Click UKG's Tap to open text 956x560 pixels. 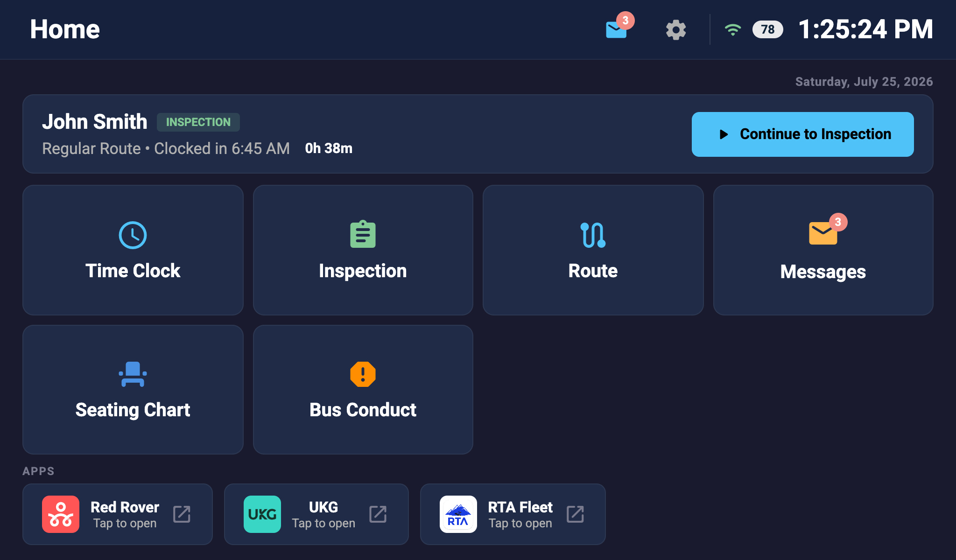pyautogui.click(x=323, y=523)
